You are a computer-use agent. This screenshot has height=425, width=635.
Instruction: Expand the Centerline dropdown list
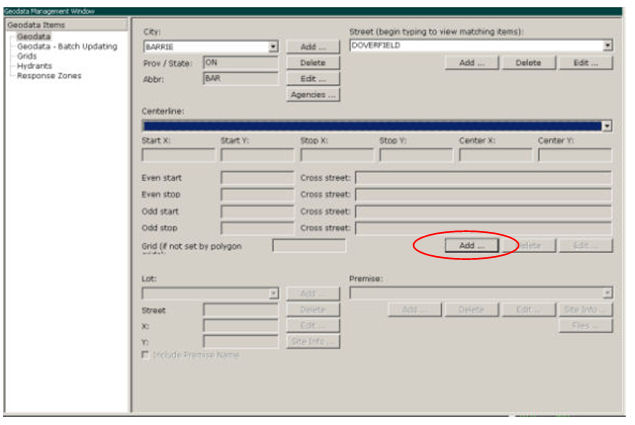607,126
